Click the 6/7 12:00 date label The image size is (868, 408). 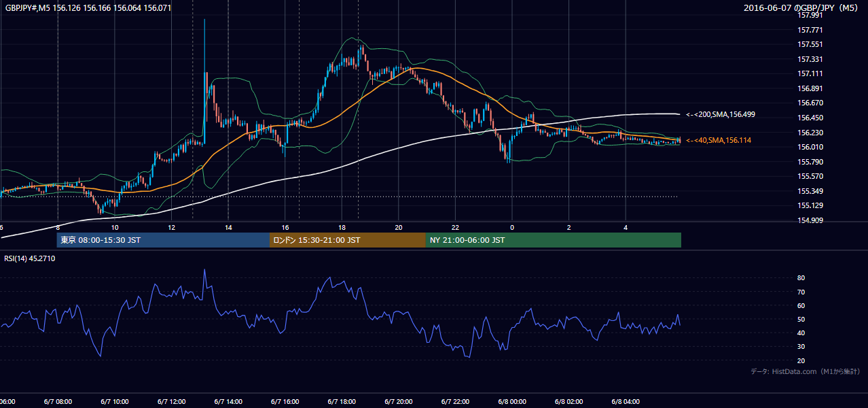171,402
